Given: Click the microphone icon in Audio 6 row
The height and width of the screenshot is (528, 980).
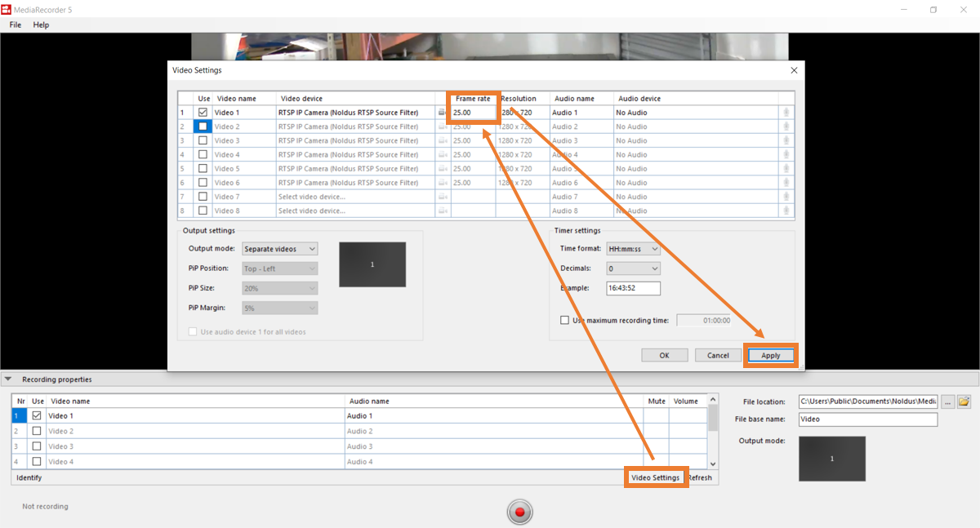Looking at the screenshot, I should pos(786,183).
